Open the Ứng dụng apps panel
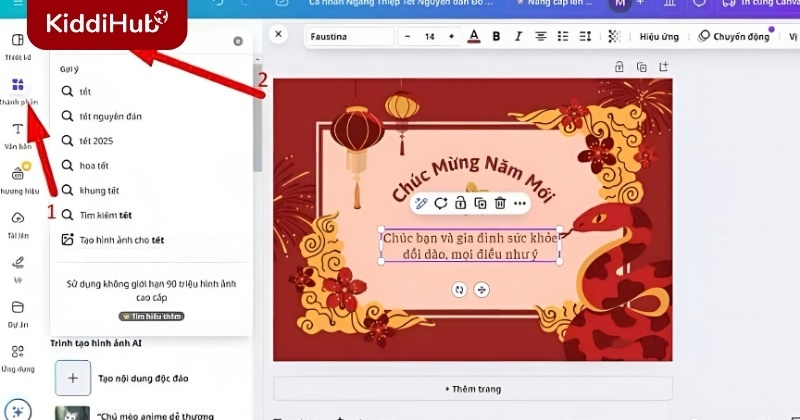Image resolution: width=800 pixels, height=420 pixels. (18, 357)
